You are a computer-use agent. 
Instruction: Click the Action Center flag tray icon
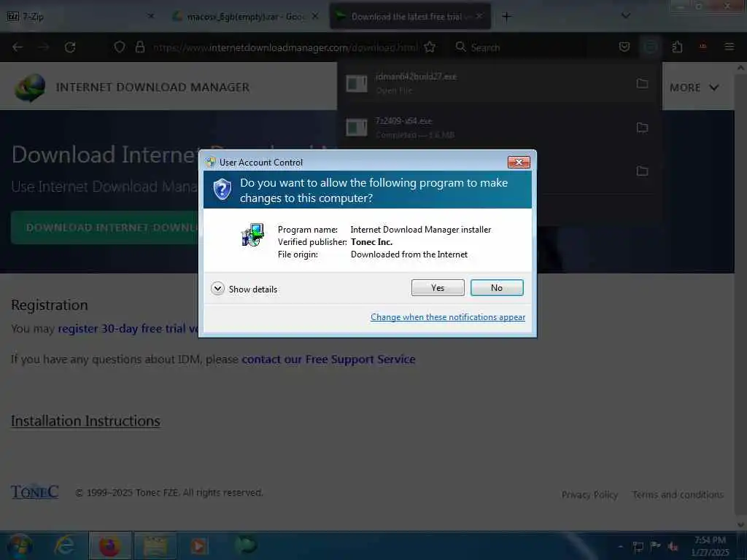656,546
